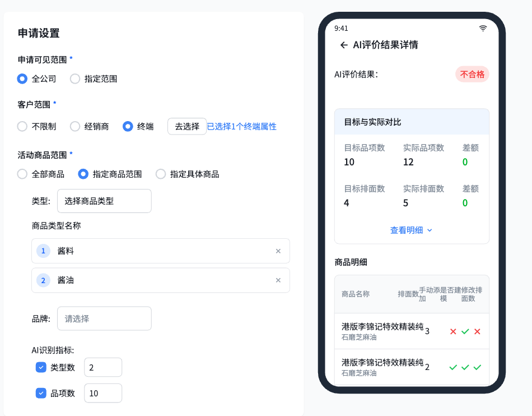Open the 品牌 请选择 dropdown
Screen dimensions: 532x416
[104, 318]
